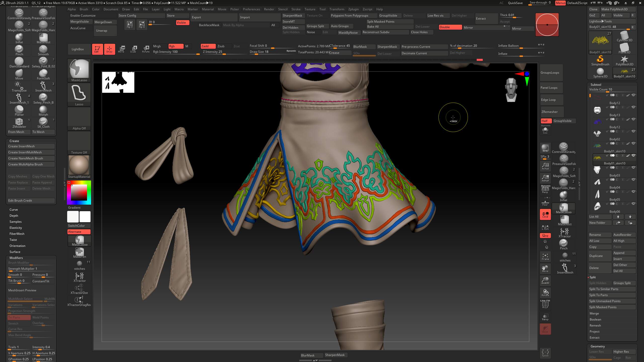Activate the Draw mode icon

click(x=109, y=49)
